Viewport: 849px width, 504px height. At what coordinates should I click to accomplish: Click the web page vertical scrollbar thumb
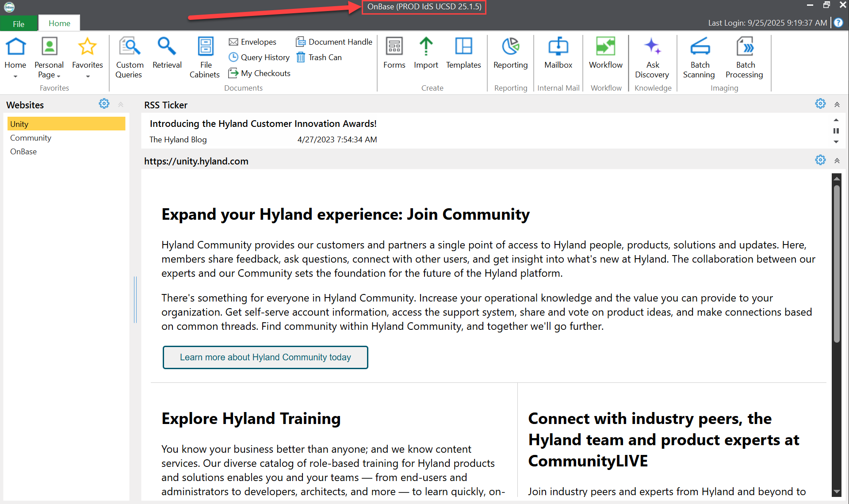[837, 263]
